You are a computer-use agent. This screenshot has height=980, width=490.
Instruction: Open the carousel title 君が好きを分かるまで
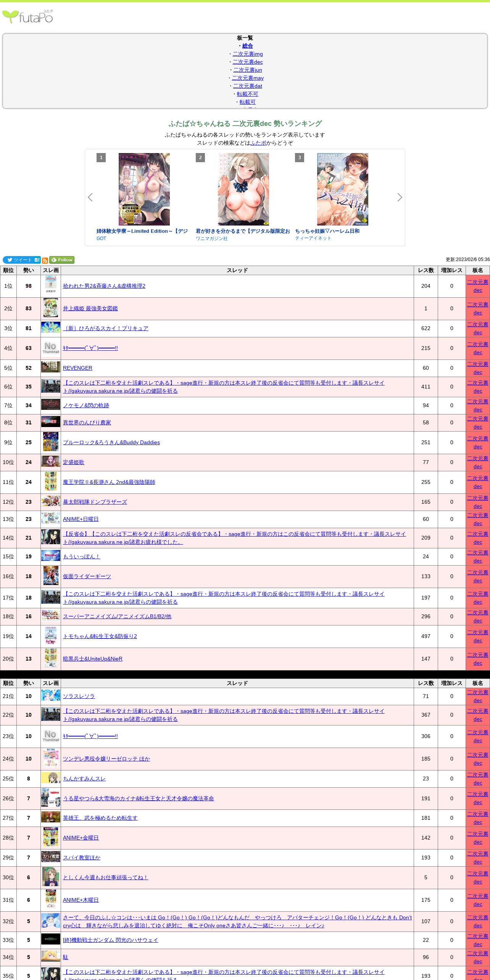click(243, 231)
